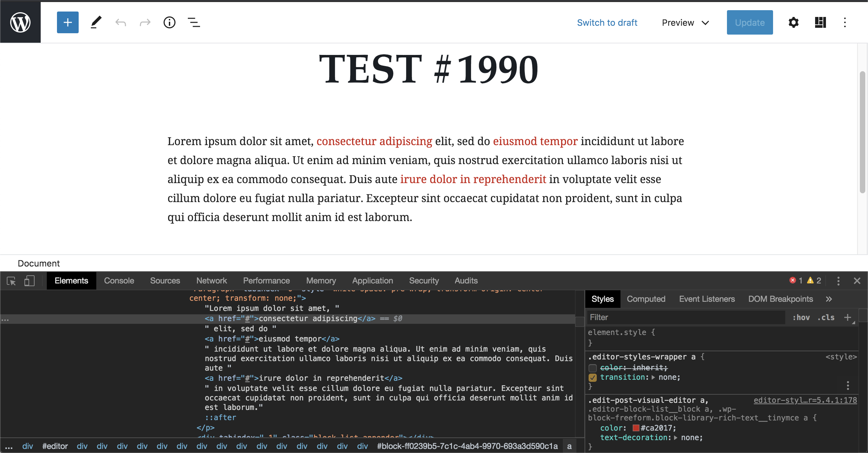Image resolution: width=868 pixels, height=453 pixels.
Task: Select the 'eiusmod tempor' anchor DOM node
Action: coord(272,339)
